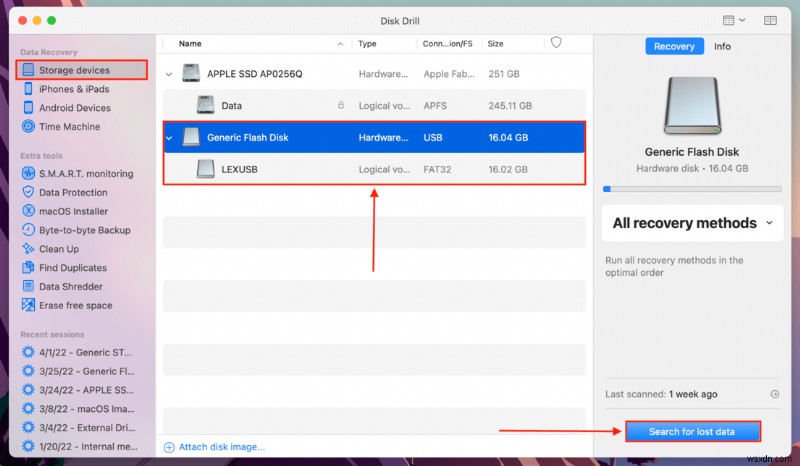Viewport: 800px width, 466px height.
Task: Sort by Conn...ion/FS column header
Action: (447, 44)
